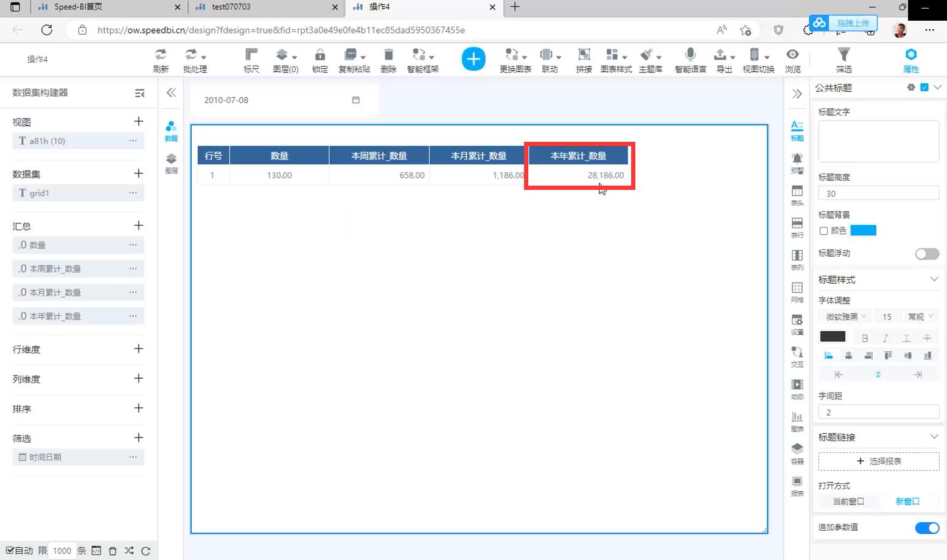Open the 导出 export menu
947x560 pixels.
click(724, 60)
